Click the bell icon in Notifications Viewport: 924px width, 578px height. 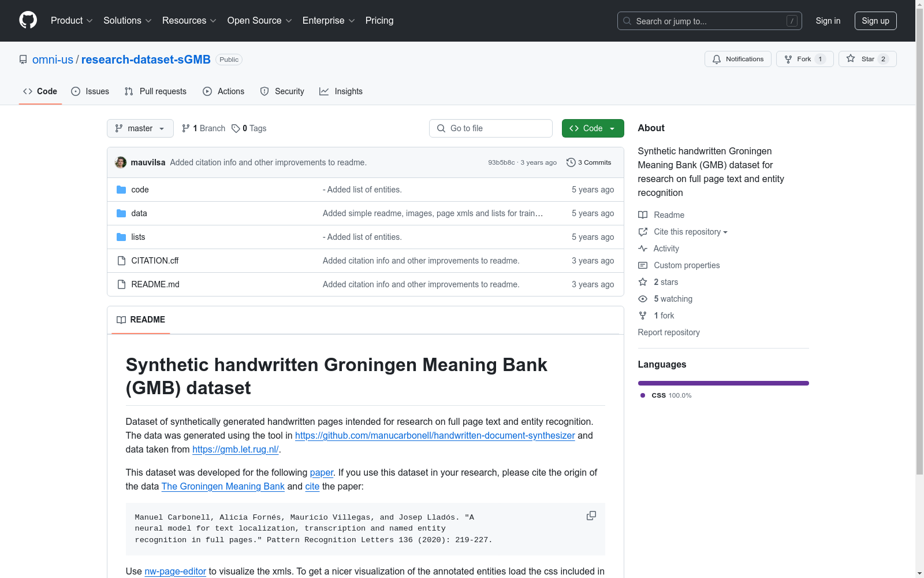click(x=717, y=59)
